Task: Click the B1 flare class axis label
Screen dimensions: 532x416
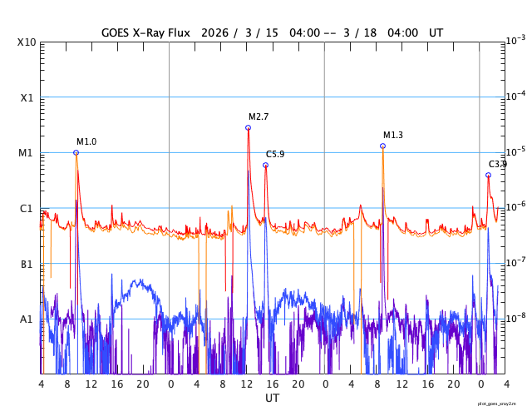Action: coord(27,264)
